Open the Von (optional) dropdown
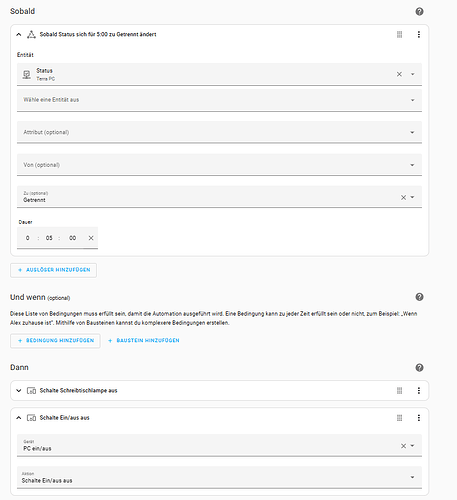This screenshot has height=500, width=457. pyautogui.click(x=219, y=165)
